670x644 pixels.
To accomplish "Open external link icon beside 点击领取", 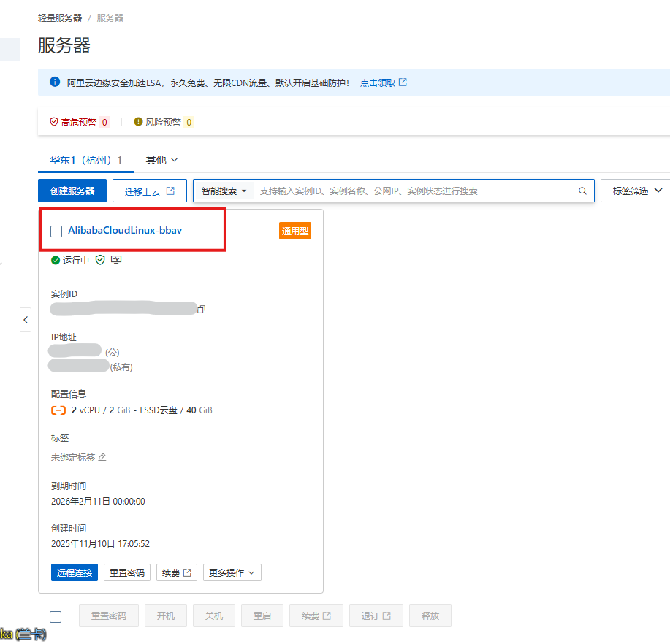I will coord(403,82).
